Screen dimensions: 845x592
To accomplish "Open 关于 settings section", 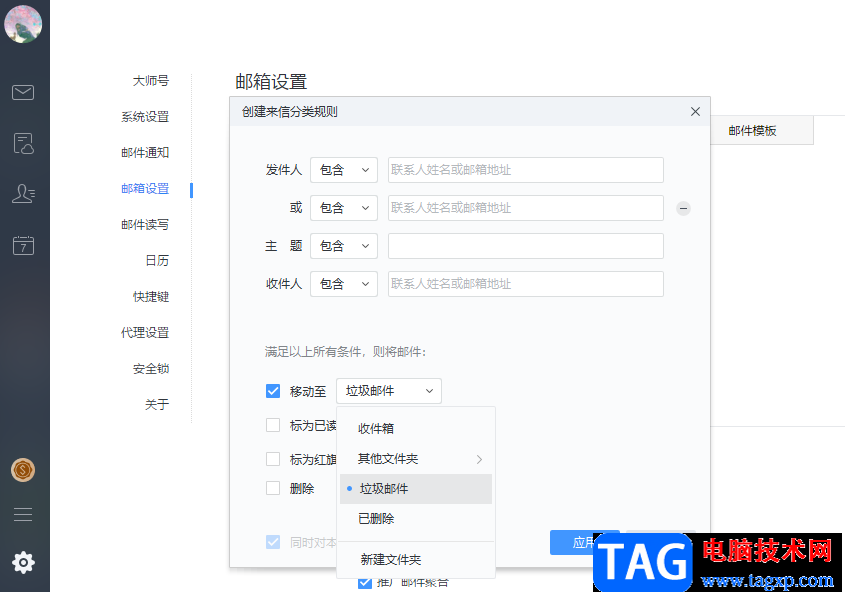I will click(157, 405).
